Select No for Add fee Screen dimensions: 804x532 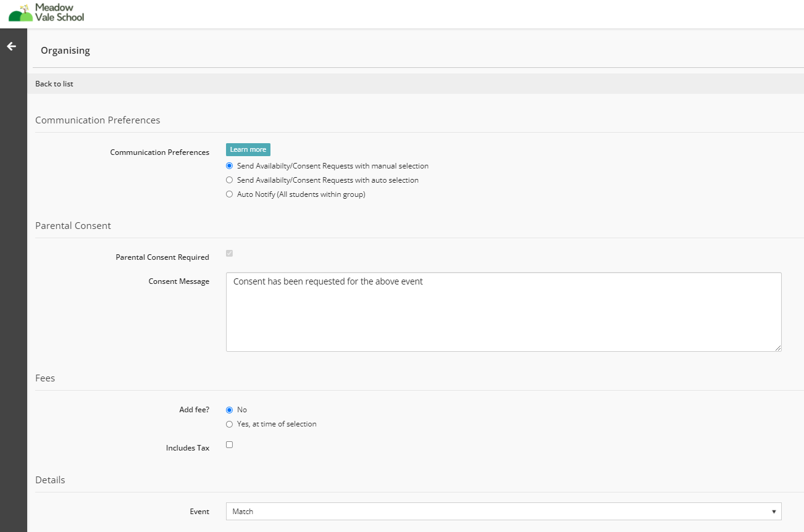pyautogui.click(x=230, y=410)
